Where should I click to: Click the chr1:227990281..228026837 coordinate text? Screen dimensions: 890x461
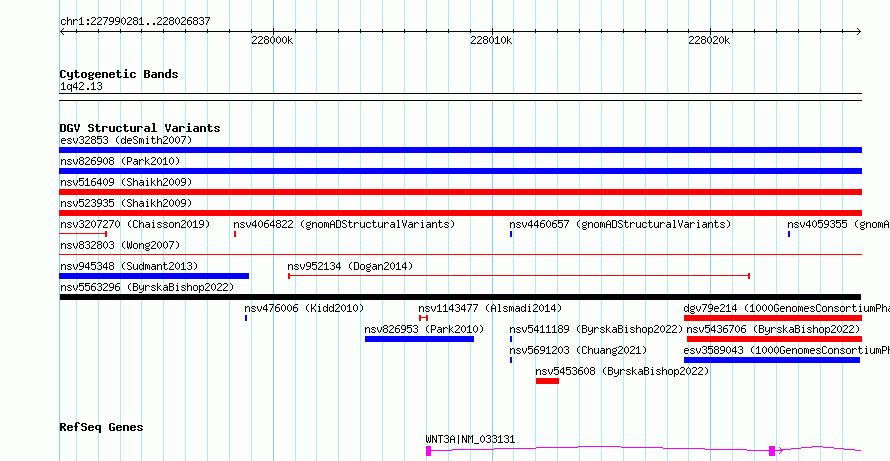pyautogui.click(x=135, y=22)
